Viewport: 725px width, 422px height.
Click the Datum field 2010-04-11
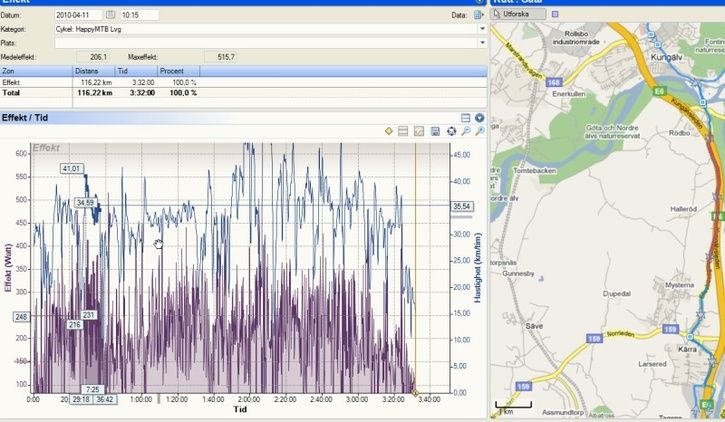(x=79, y=15)
